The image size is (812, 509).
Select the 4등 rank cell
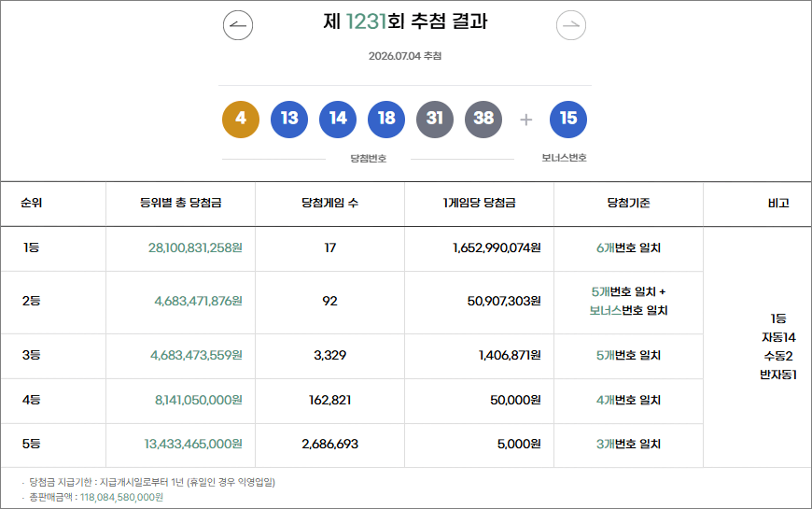point(31,400)
